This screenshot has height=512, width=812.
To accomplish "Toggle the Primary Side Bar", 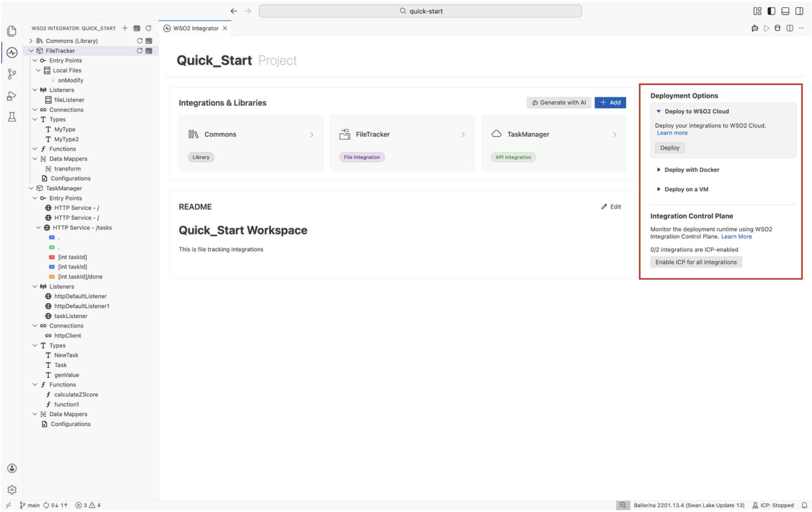I will click(771, 11).
